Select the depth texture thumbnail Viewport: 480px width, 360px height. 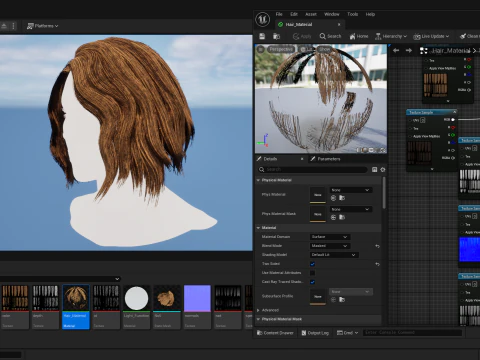[45, 307]
